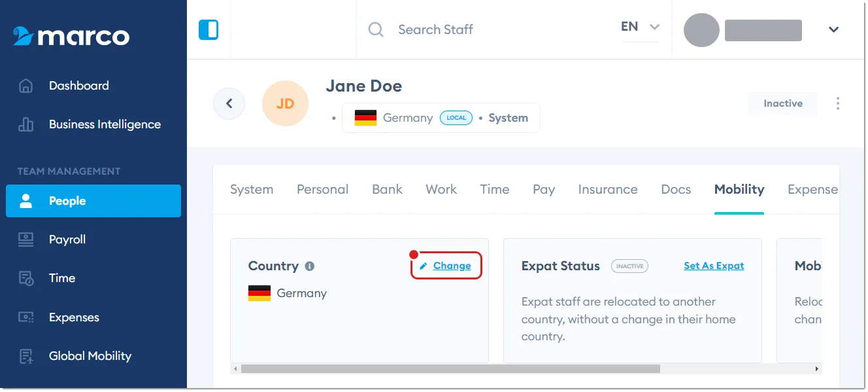
Task: Click the System text in header
Action: pyautogui.click(x=508, y=118)
